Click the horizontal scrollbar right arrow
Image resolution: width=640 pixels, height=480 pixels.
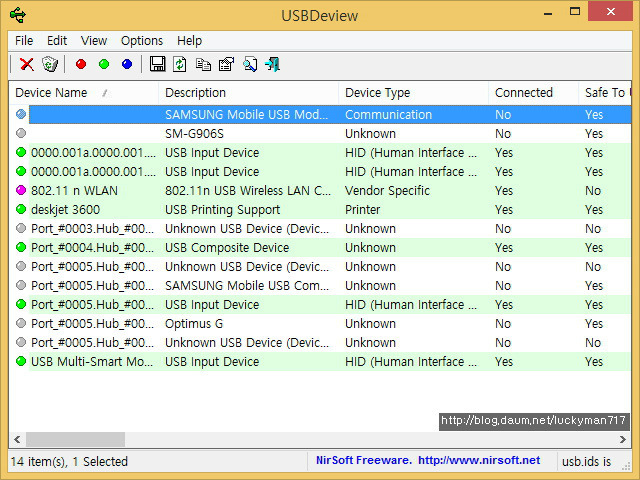pyautogui.click(x=622, y=439)
